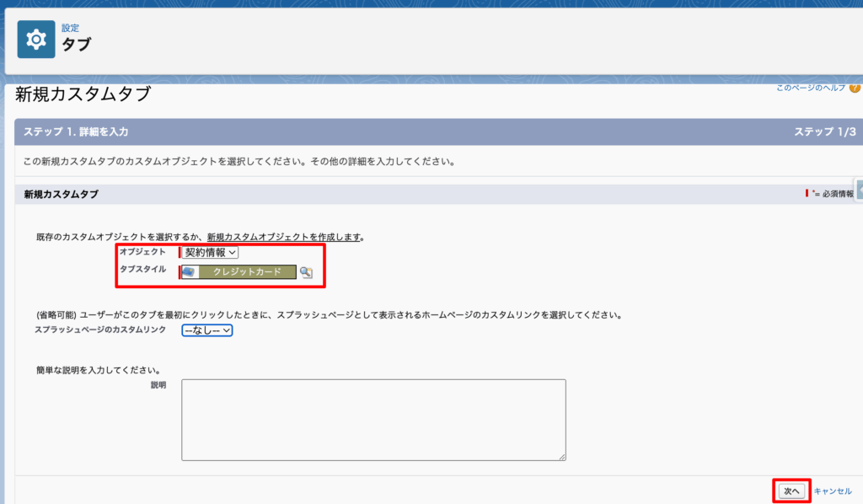Click the credit card tab style icon
The height and width of the screenshot is (504, 863).
click(x=190, y=272)
